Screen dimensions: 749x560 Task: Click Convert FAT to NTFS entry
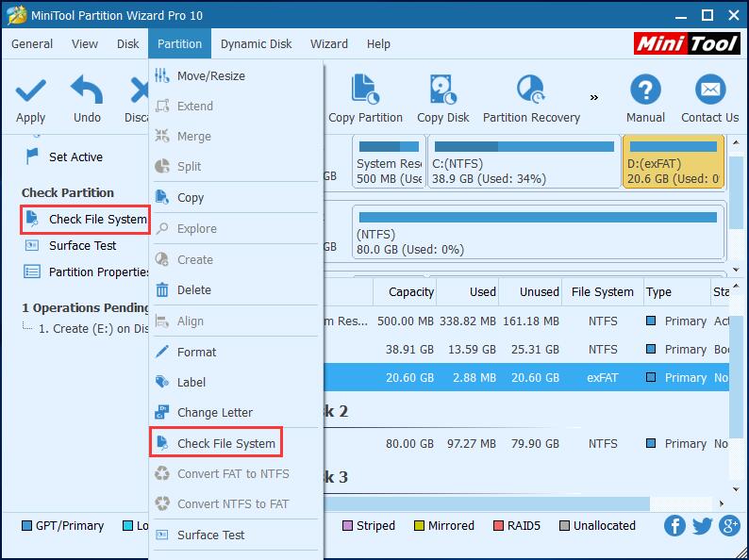coord(233,473)
